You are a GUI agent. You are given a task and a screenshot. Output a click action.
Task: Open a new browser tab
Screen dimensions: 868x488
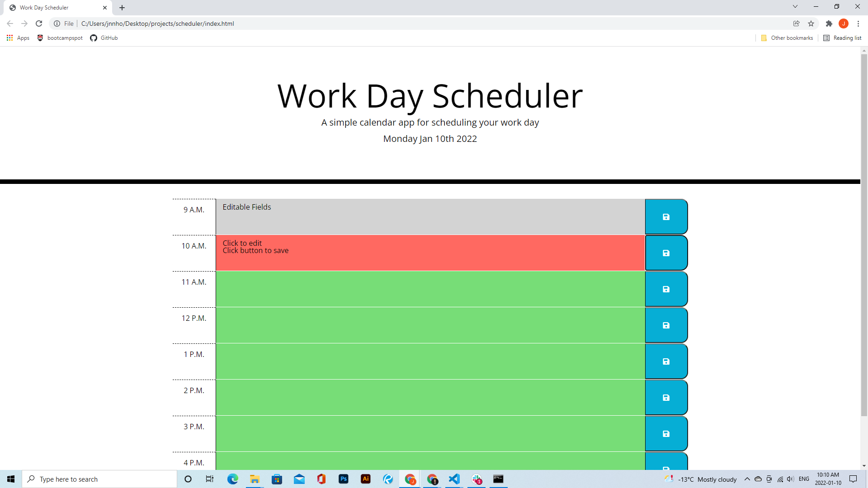(x=122, y=8)
